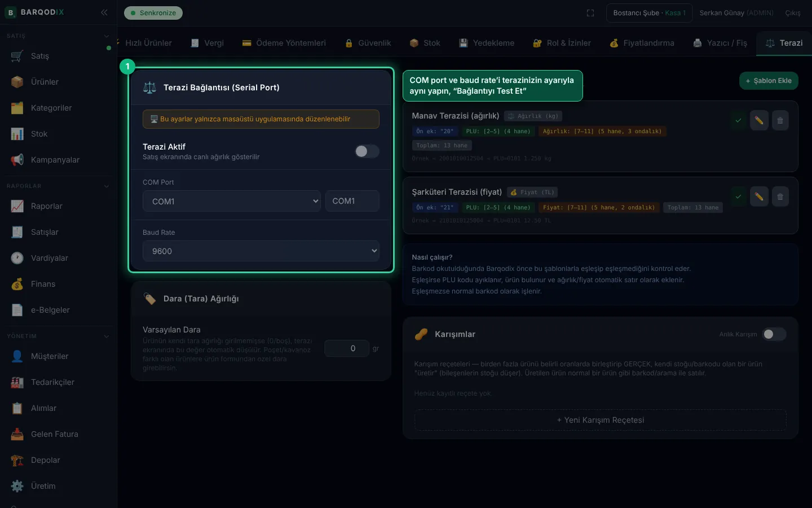Delete Şarküteri Terazisi template via trash icon
The image size is (812, 508).
pyautogui.click(x=780, y=196)
